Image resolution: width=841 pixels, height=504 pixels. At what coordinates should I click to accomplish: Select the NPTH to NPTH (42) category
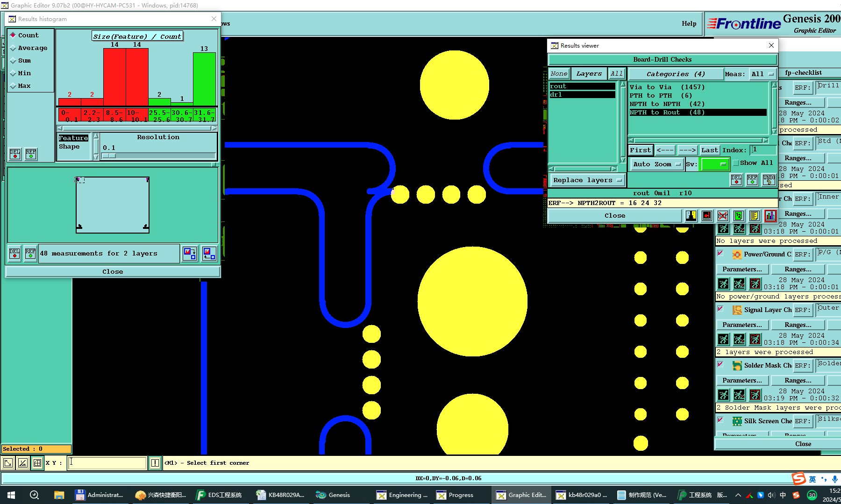[698, 104]
